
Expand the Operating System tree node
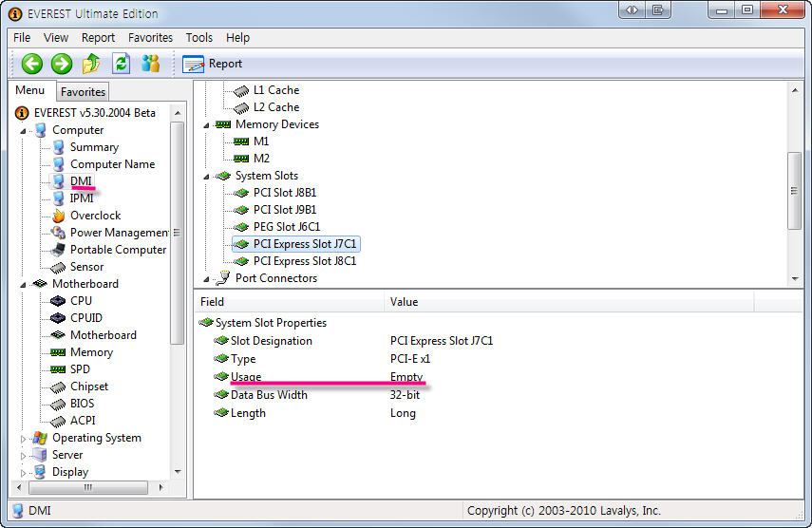point(23,439)
